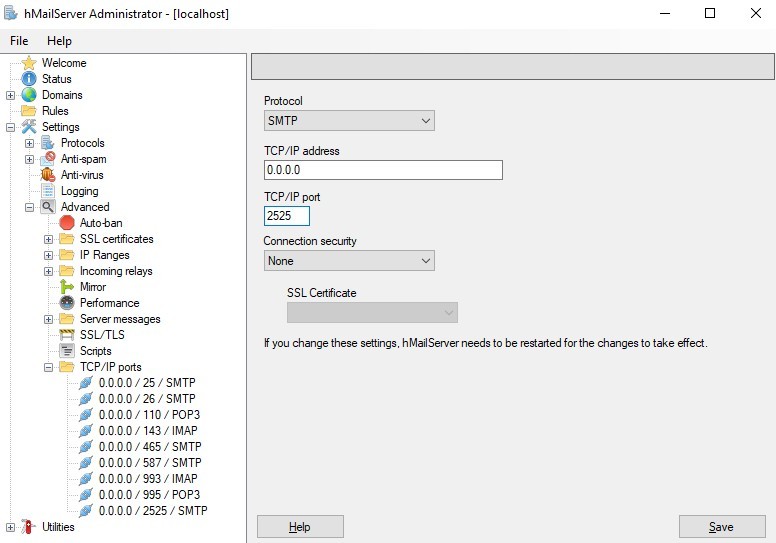Viewport: 776px width, 543px height.
Task: Click the port icon for 0.0.0.0 / 2525 / SMTP
Action: (86, 510)
